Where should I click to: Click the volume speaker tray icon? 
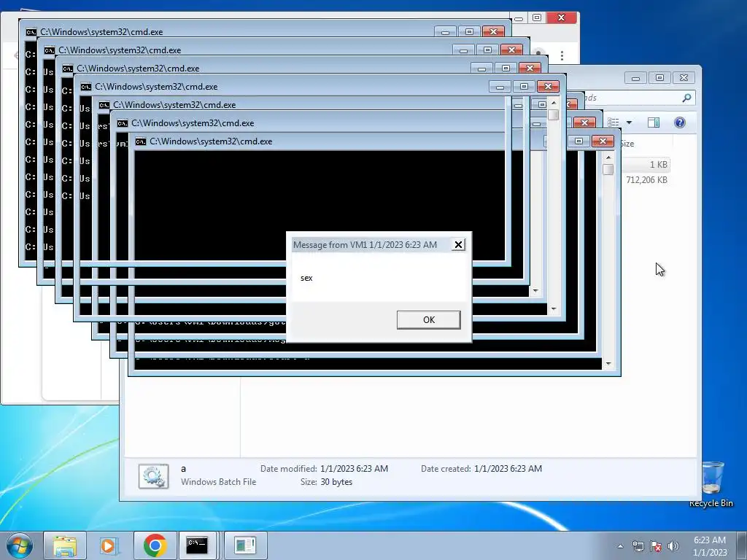pyautogui.click(x=673, y=546)
